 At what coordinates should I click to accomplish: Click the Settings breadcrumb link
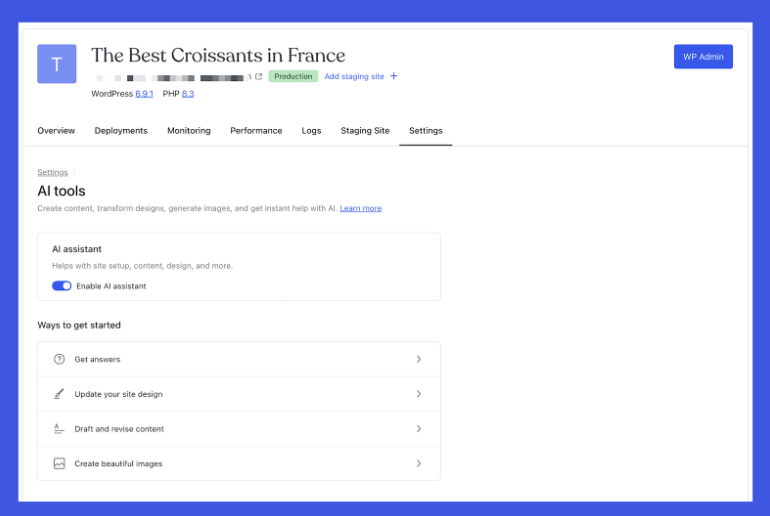point(53,173)
